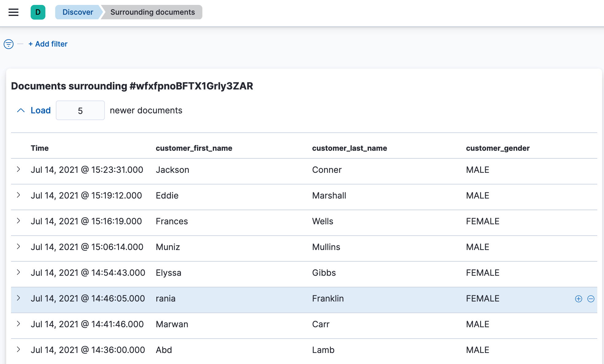Edit the newer documents count input field
Viewport: 604px width, 364px height.
click(80, 110)
